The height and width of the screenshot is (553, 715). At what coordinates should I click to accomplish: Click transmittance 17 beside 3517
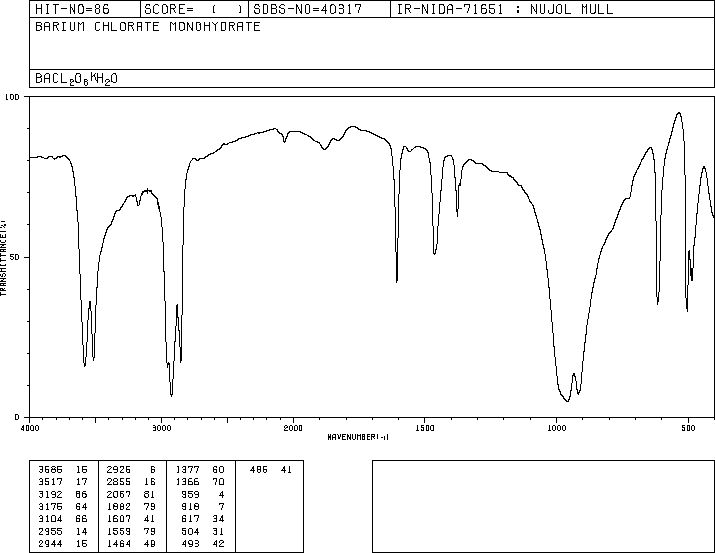click(81, 482)
